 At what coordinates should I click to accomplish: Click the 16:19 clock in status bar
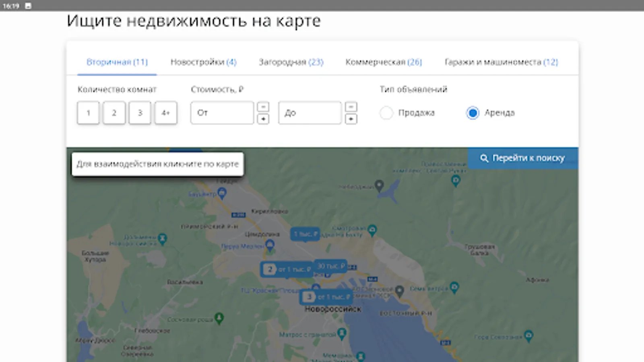point(11,6)
